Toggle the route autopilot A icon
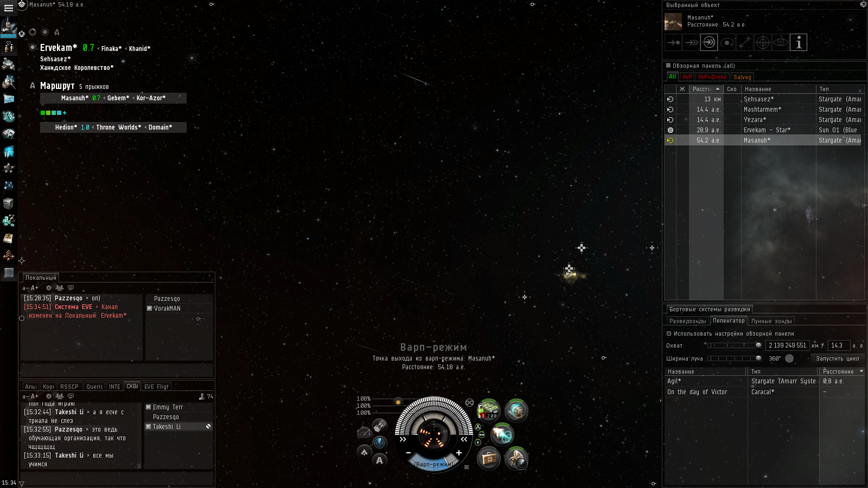The width and height of the screenshot is (868, 488). [33, 86]
